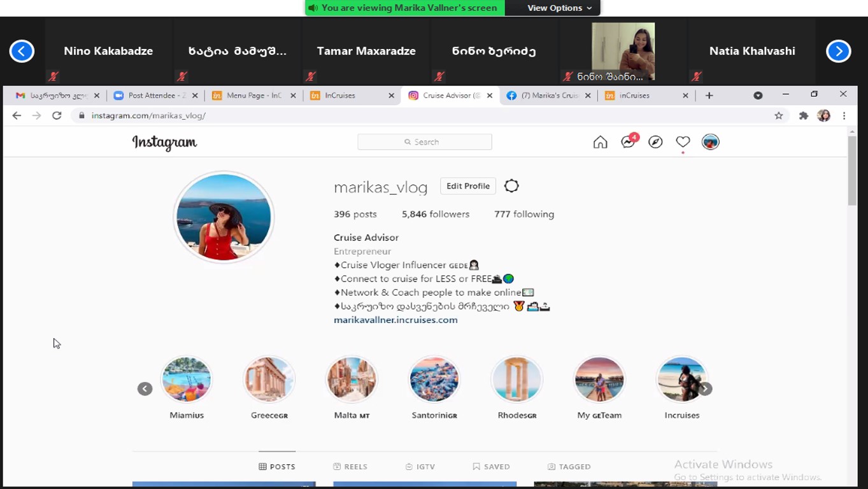Reload the Instagram page

[x=57, y=115]
